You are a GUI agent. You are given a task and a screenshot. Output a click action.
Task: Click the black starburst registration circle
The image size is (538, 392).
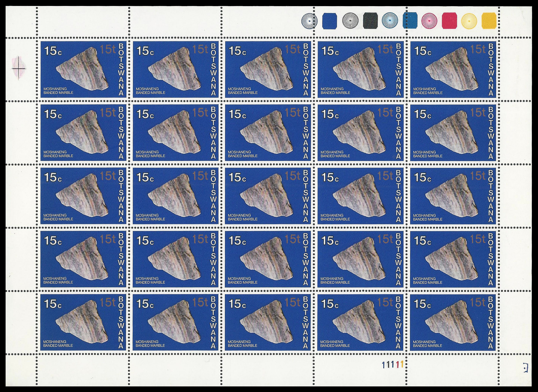[350, 21]
